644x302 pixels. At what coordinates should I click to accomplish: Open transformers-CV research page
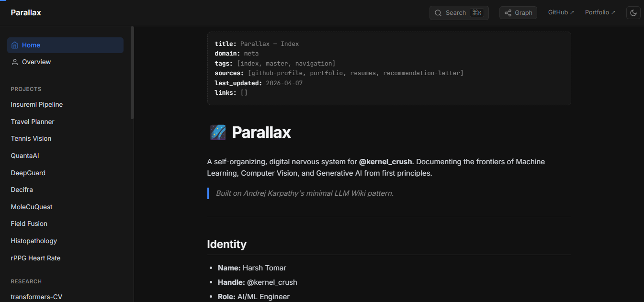[x=36, y=297]
